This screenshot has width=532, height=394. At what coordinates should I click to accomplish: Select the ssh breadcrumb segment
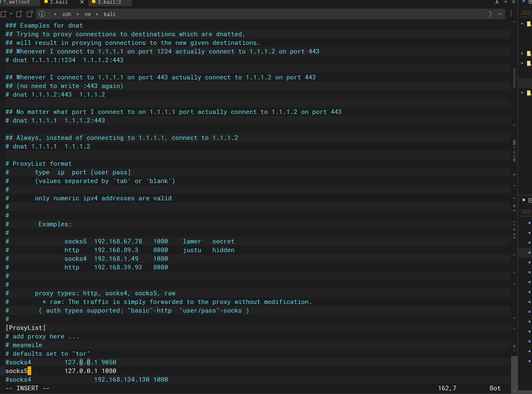coord(67,14)
